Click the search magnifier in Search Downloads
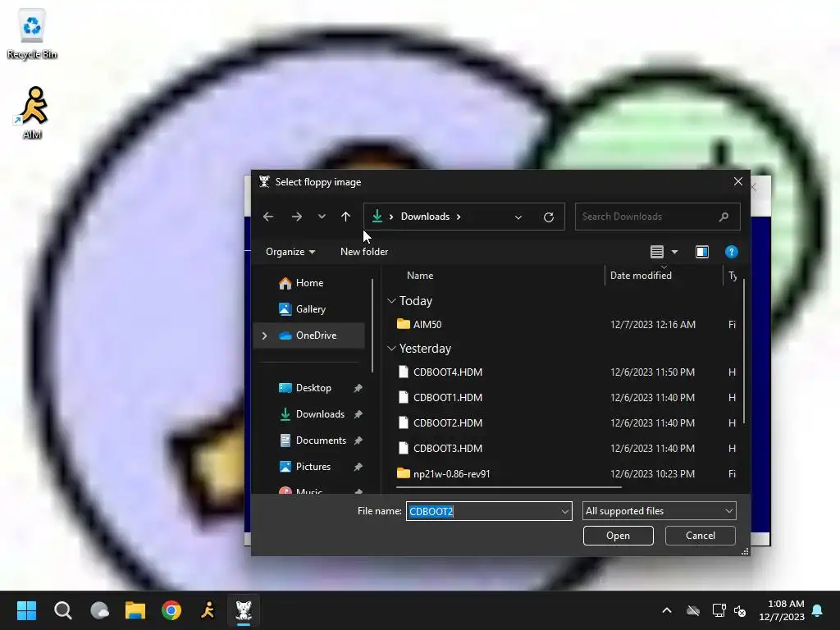Viewport: 840px width, 630px height. coord(724,217)
